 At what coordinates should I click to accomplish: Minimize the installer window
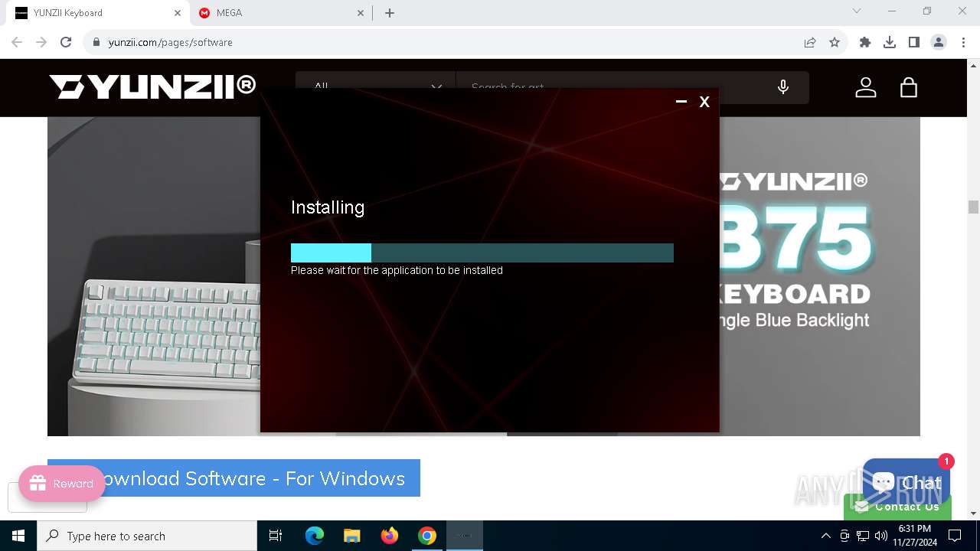click(681, 102)
